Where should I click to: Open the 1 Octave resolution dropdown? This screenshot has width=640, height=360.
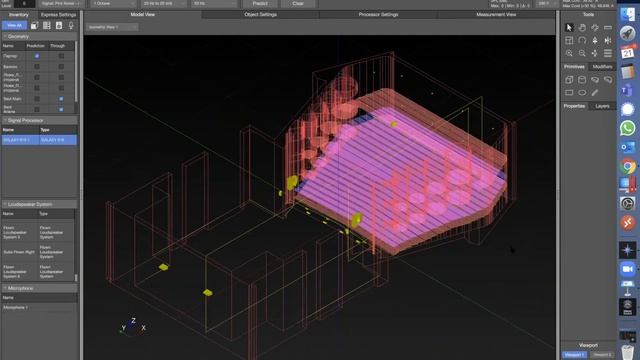tap(113, 4)
